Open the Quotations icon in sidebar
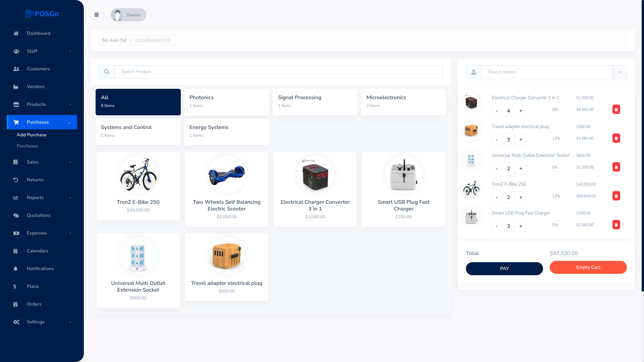 pyautogui.click(x=15, y=215)
